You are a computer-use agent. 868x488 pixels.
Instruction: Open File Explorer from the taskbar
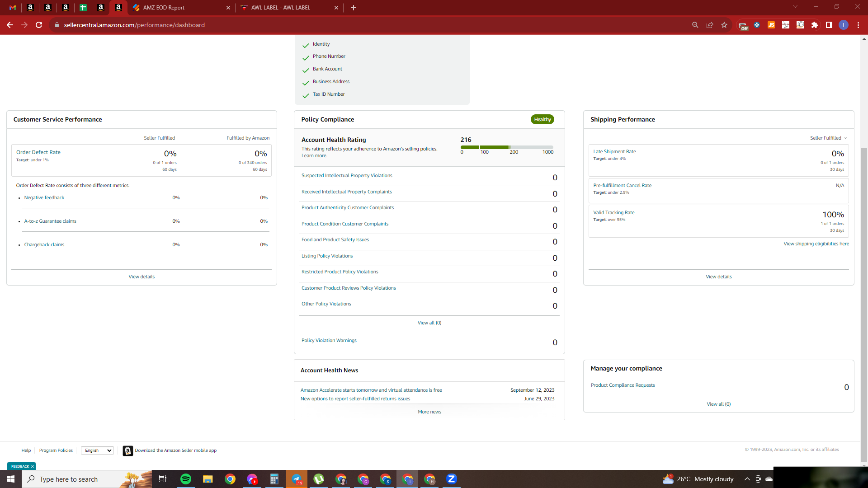tap(208, 479)
